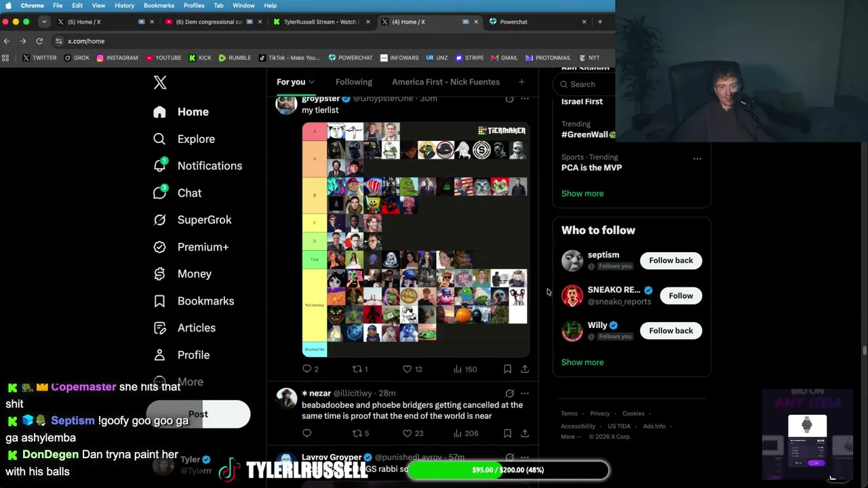The image size is (868, 488).
Task: Open Profile from the sidebar
Action: [182, 355]
